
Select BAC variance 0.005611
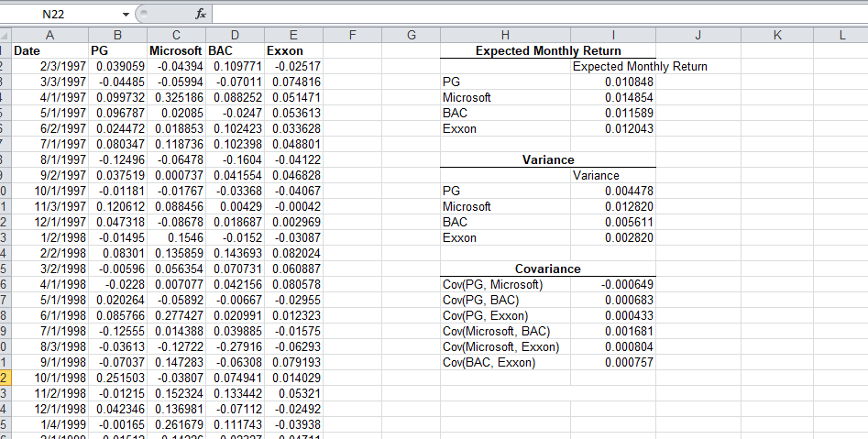tap(613, 222)
